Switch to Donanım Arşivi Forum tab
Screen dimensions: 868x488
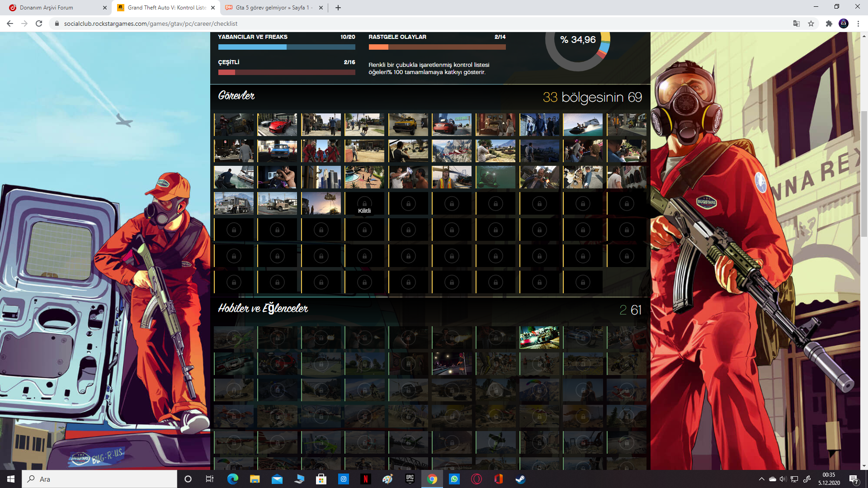tap(54, 8)
